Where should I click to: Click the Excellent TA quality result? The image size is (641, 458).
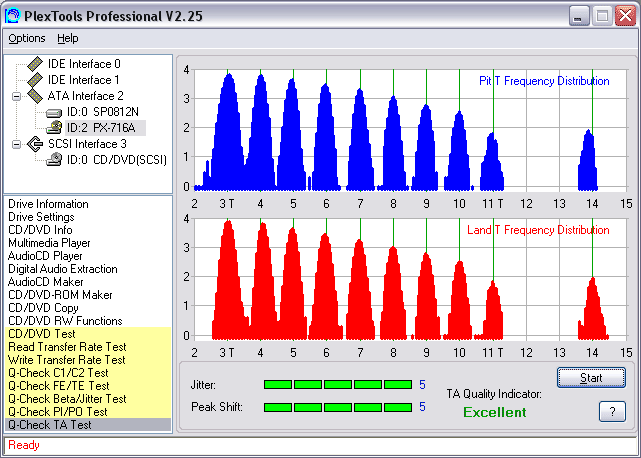click(495, 412)
